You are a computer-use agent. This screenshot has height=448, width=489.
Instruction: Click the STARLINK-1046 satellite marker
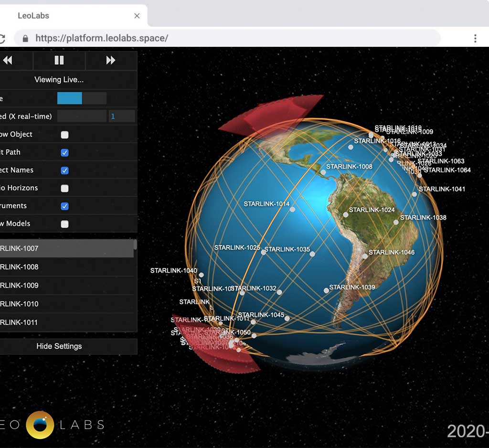tap(365, 256)
